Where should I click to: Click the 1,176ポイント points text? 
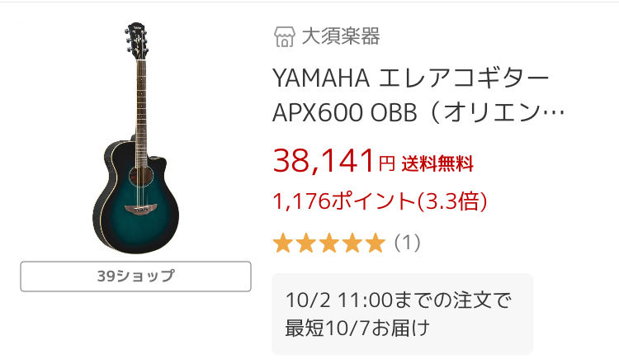pyautogui.click(x=342, y=201)
